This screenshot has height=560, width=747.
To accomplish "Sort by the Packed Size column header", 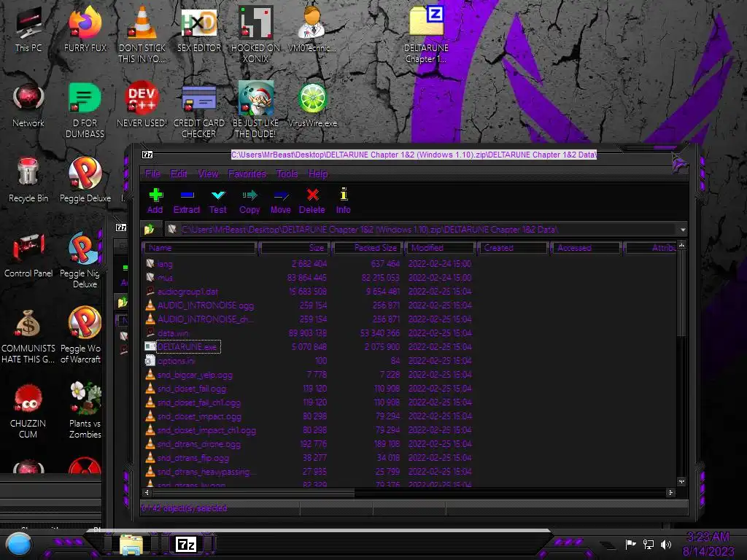I will coord(368,248).
